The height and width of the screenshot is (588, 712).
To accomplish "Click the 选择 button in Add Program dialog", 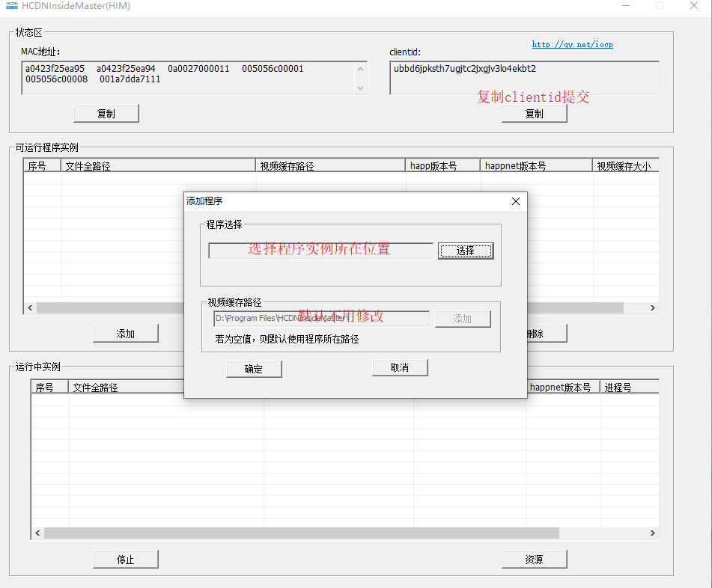I will point(466,251).
